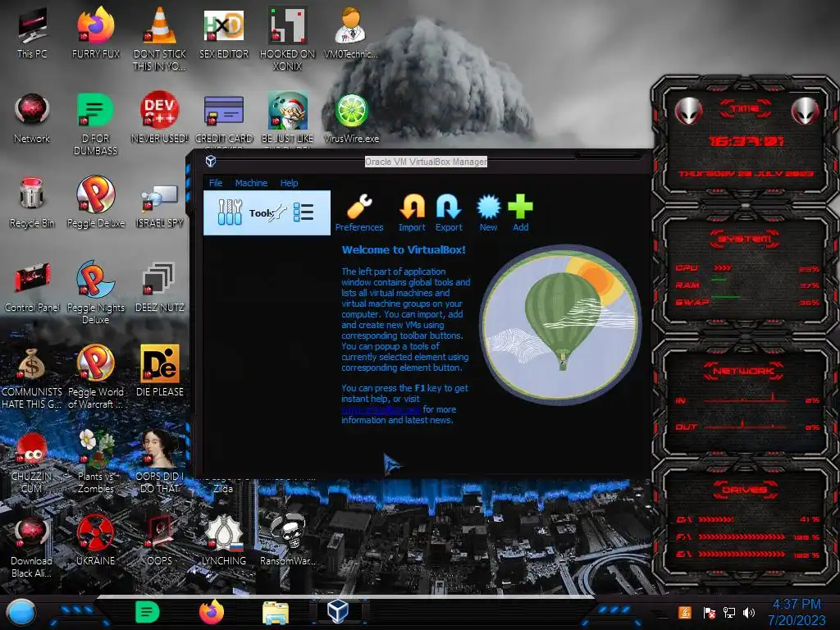Select the OOPS desktop shortcut
The width and height of the screenshot is (840, 630).
coord(160,541)
